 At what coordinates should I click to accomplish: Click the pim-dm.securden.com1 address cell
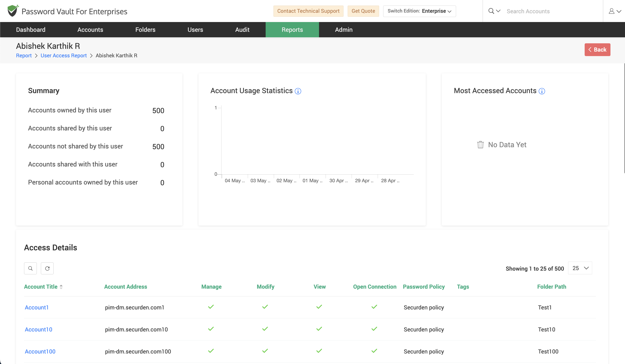click(x=135, y=307)
